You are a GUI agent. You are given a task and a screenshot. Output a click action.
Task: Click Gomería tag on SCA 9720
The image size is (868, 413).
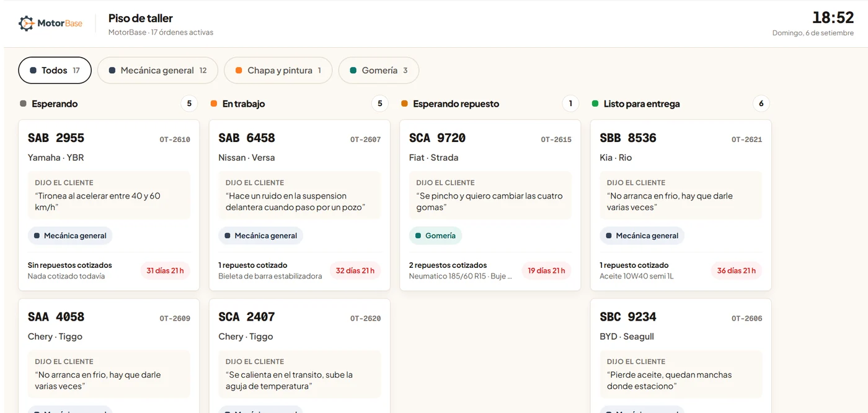coord(435,236)
